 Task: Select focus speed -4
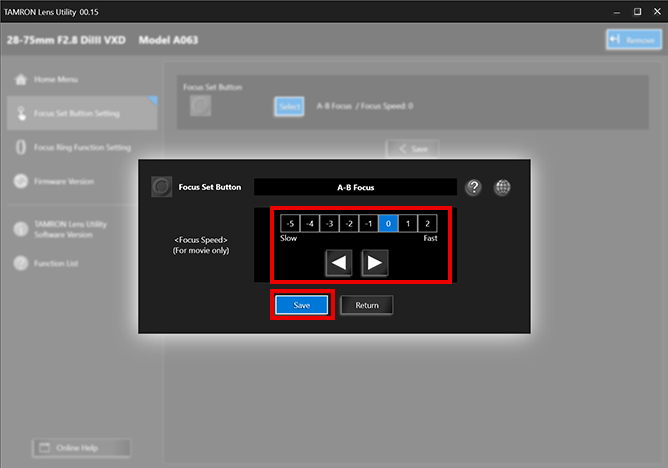[x=310, y=224]
